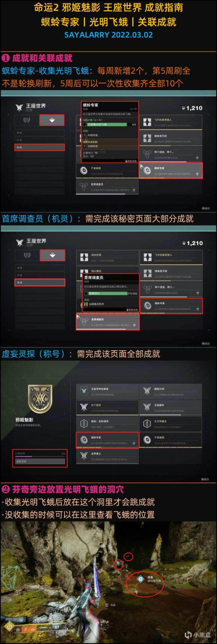Click the 不准偷窥 triumph in the seal page

(x=171, y=440)
